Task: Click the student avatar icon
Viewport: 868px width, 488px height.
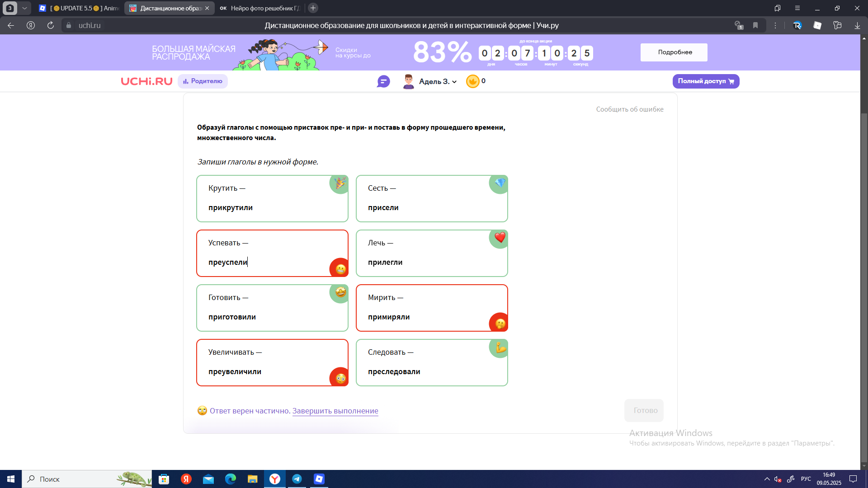Action: 408,81
